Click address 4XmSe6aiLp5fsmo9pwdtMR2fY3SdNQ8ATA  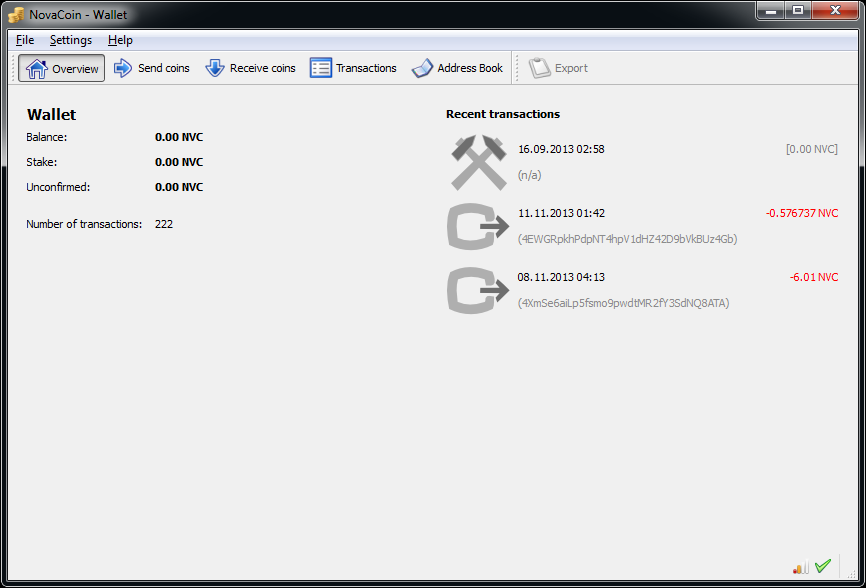[624, 303]
